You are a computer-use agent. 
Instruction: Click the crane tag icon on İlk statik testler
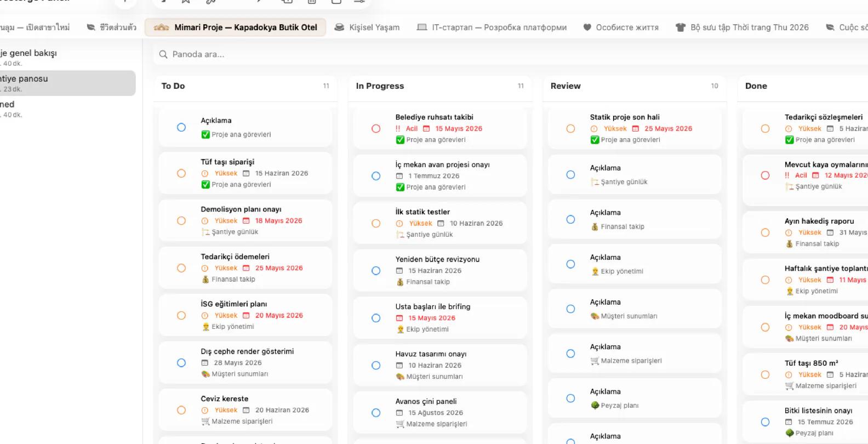pos(400,235)
